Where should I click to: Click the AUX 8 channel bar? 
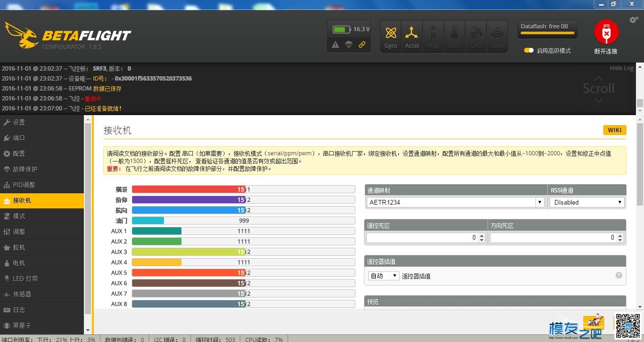click(244, 304)
